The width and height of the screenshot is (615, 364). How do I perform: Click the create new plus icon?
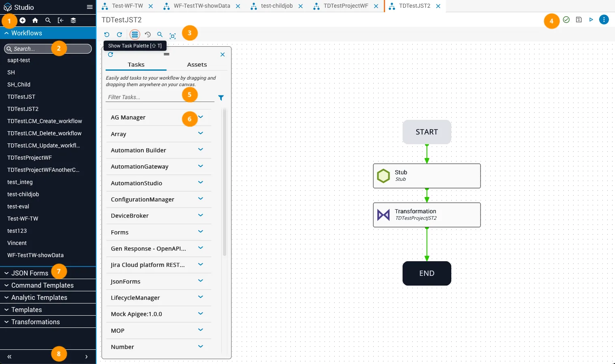[23, 20]
